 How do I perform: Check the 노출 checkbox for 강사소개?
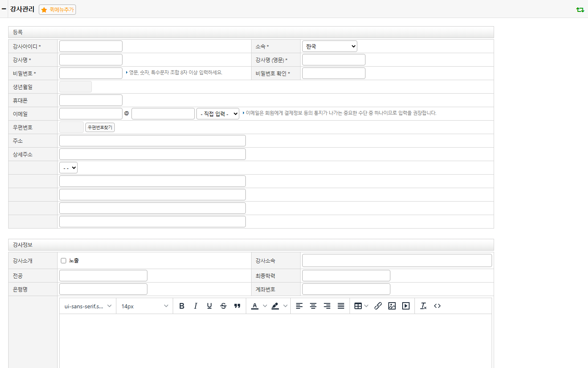click(x=64, y=260)
